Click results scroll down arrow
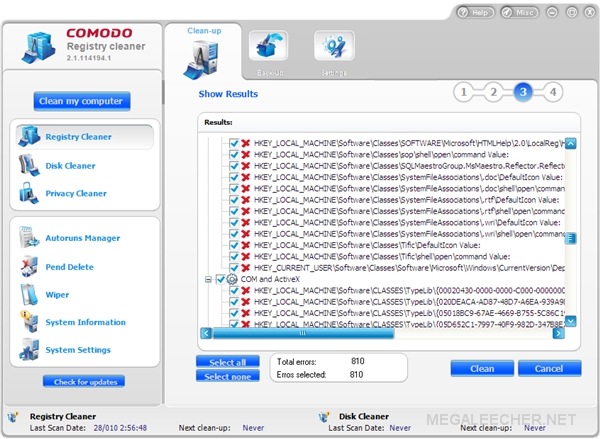 [x=571, y=321]
